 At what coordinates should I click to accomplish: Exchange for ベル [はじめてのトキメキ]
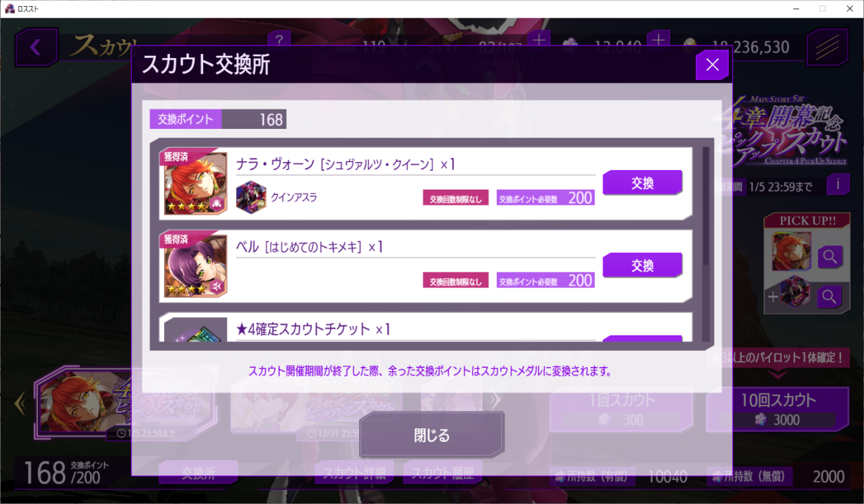click(x=643, y=265)
